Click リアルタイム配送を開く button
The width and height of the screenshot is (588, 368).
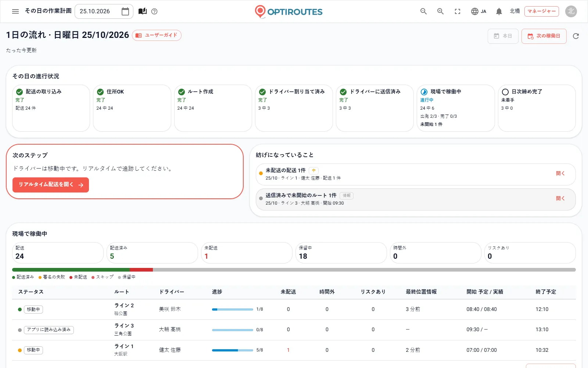51,185
